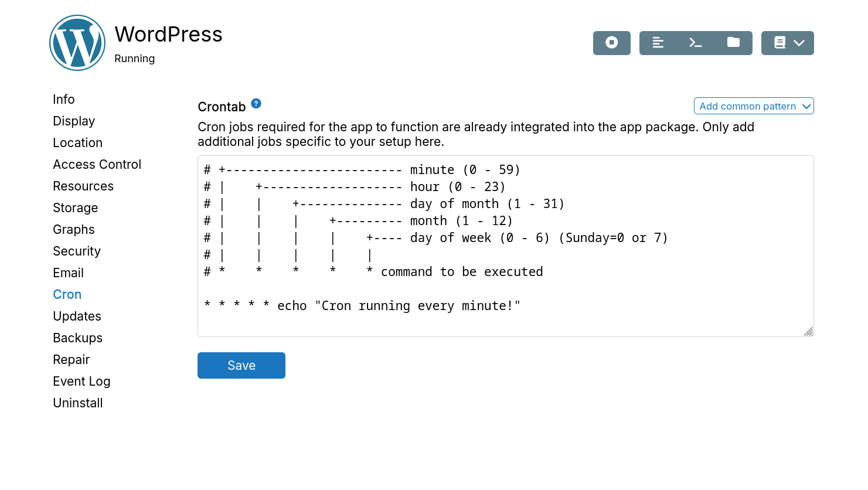Open the Add common pattern dropdown
The width and height of the screenshot is (868, 490).
(754, 106)
